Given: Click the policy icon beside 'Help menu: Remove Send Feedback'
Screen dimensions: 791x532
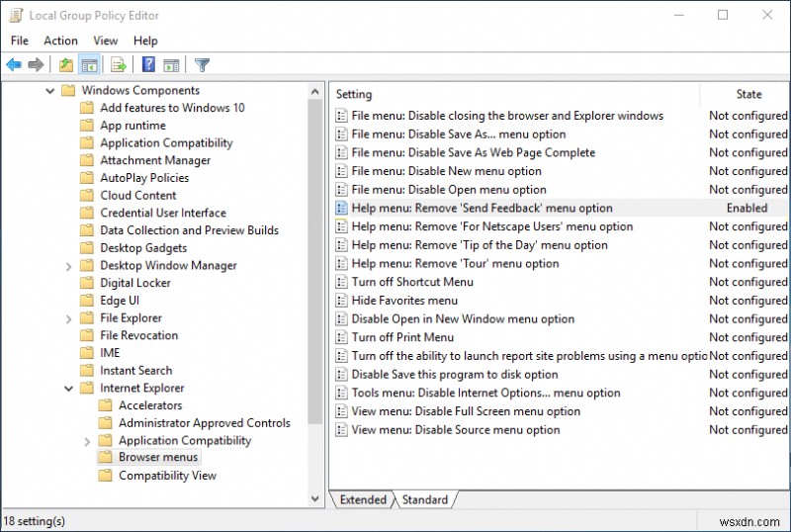Looking at the screenshot, I should [x=341, y=208].
